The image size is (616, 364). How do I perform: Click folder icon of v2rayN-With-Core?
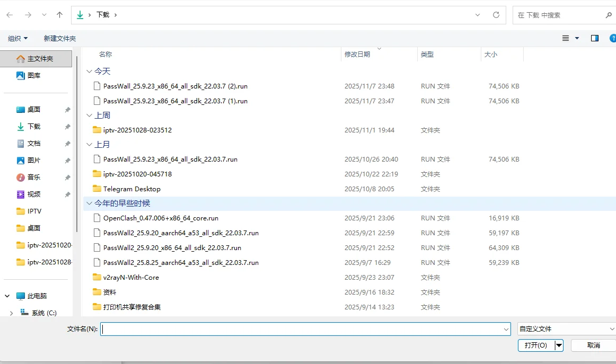[x=96, y=277]
